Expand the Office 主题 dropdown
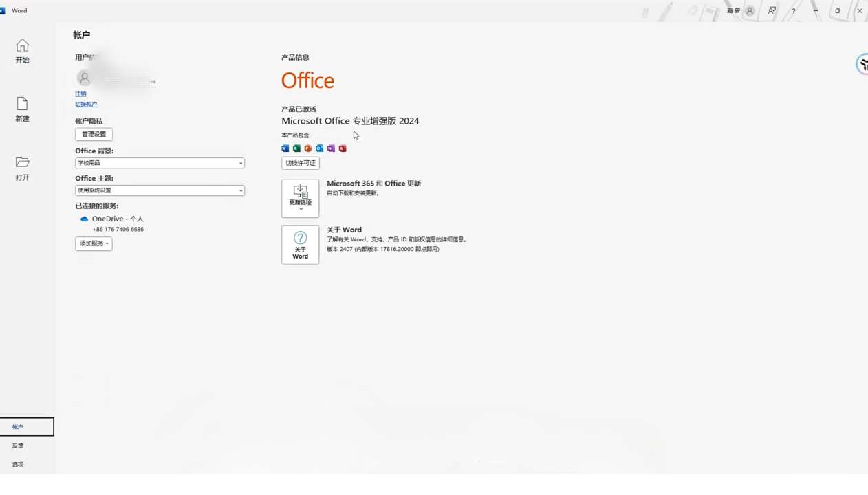 click(160, 190)
